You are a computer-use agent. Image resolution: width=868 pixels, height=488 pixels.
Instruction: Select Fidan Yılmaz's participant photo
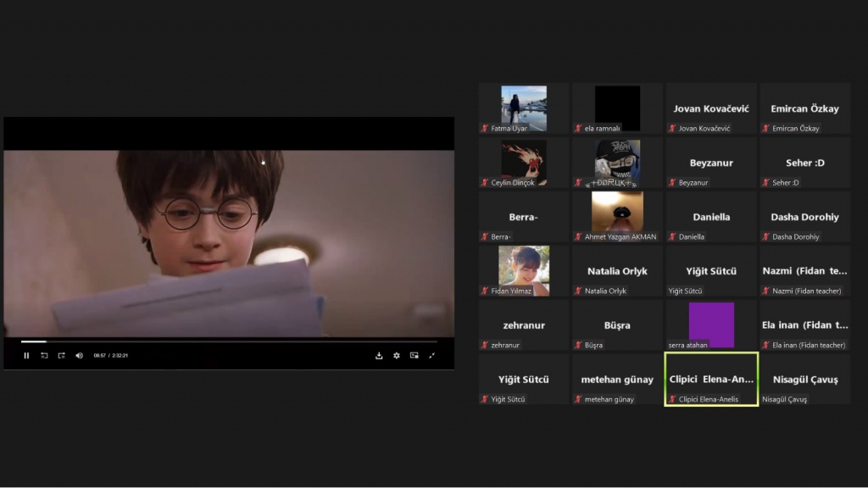523,270
